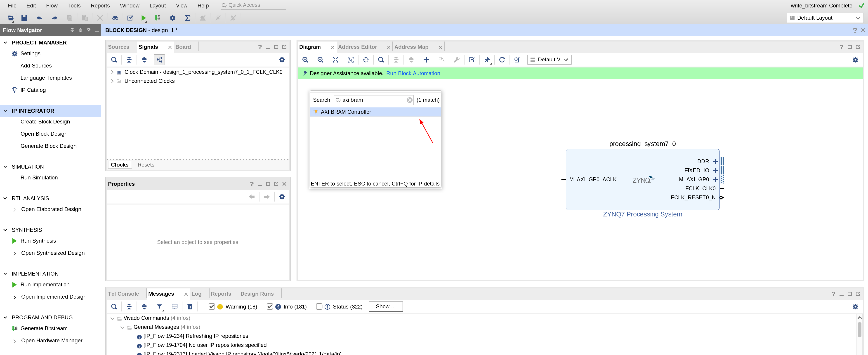The width and height of the screenshot is (868, 355).
Task: Click the Zoom In diagram icon
Action: coord(305,60)
